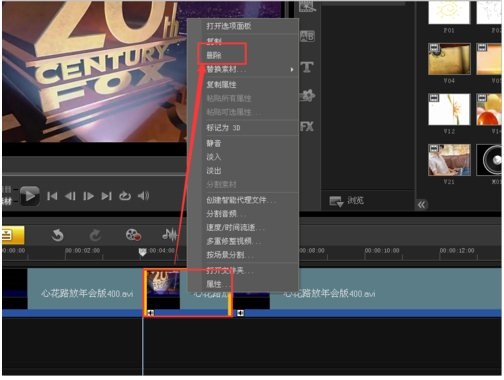The height and width of the screenshot is (380, 504).
Task: Click the timeline playhead marker on ruler
Action: [x=142, y=252]
